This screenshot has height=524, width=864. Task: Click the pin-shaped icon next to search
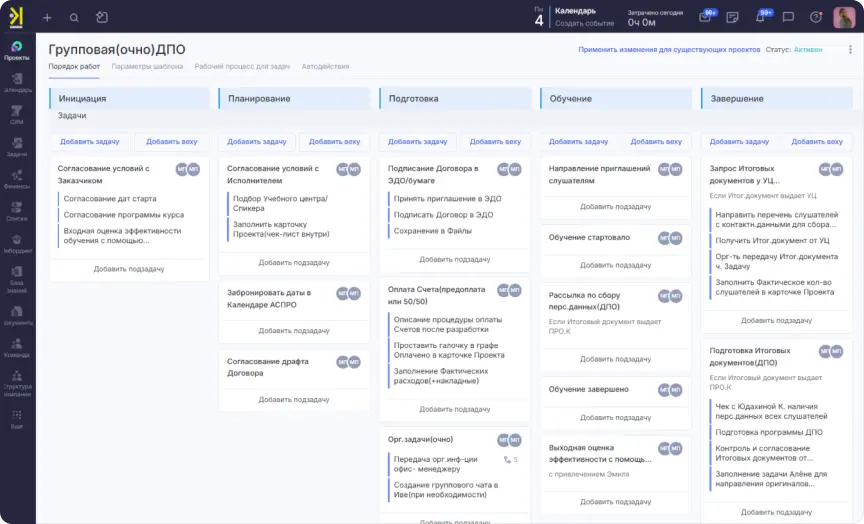click(x=101, y=17)
